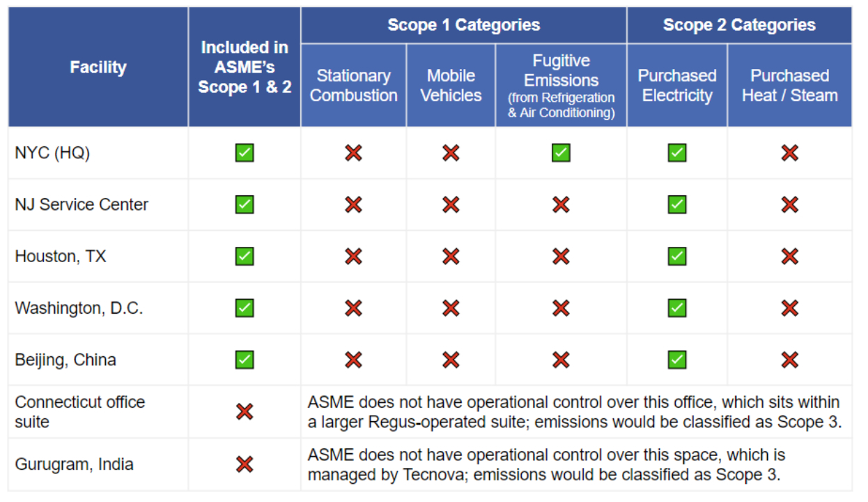The width and height of the screenshot is (868, 502).
Task: Click the Facility column header
Action: pos(98,68)
